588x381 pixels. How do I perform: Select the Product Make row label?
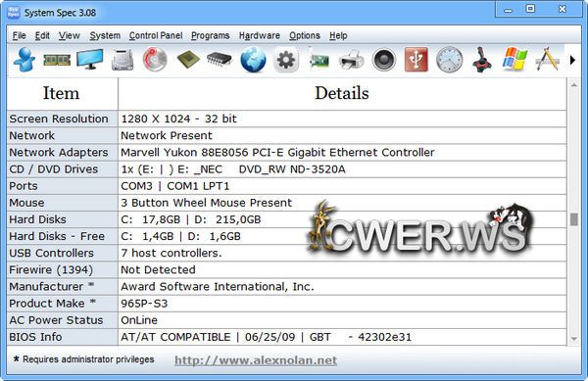(53, 304)
